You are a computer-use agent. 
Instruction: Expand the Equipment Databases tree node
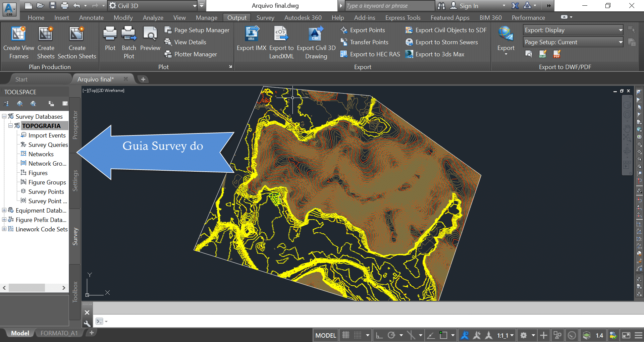tap(4, 210)
